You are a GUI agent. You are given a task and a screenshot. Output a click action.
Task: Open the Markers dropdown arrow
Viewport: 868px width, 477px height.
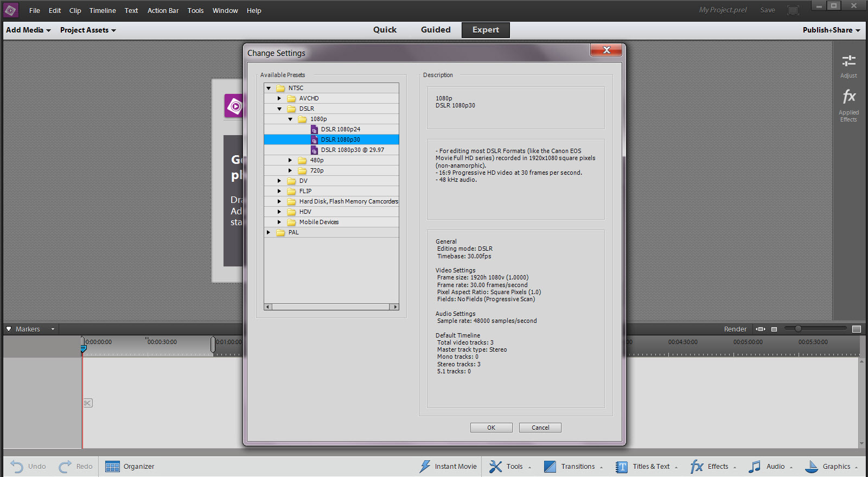(53, 329)
